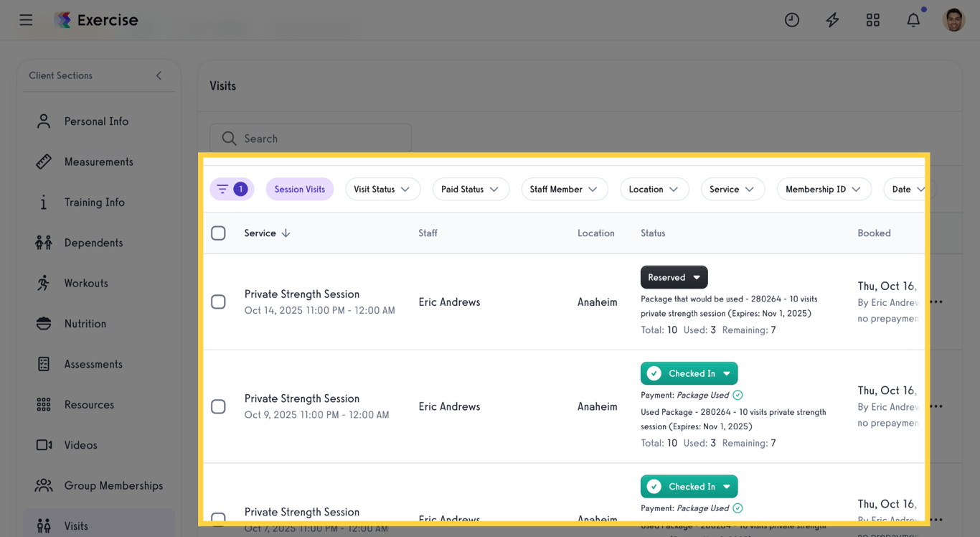Click the filter icon showing badge 1

click(231, 189)
